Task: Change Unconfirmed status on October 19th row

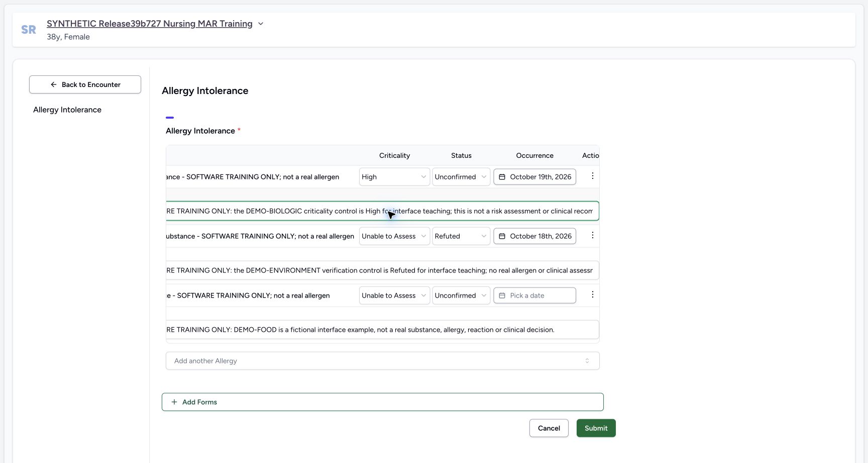Action: pos(461,177)
